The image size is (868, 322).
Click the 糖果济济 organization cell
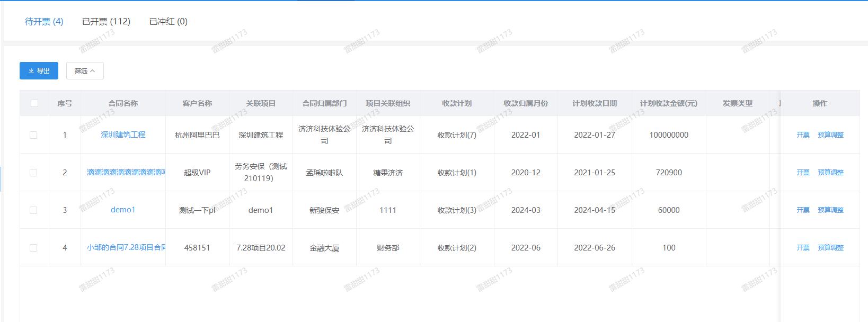pyautogui.click(x=388, y=173)
